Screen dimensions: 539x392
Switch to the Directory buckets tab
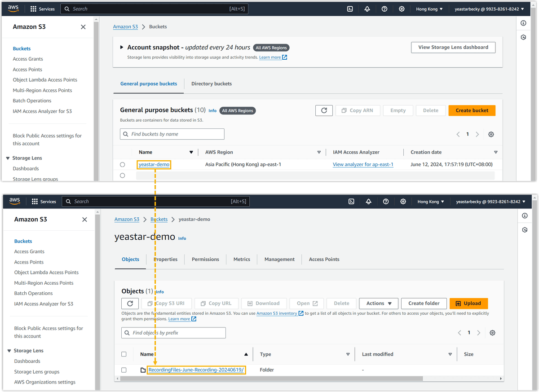212,84
